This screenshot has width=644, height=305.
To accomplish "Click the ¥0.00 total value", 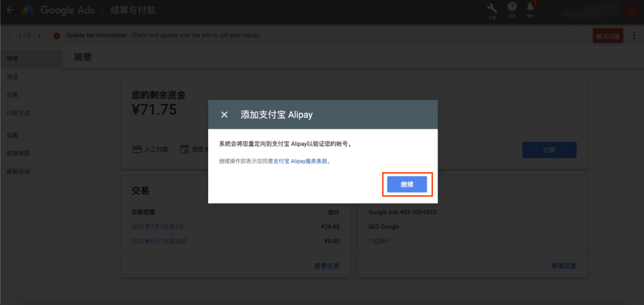I will (x=332, y=241).
